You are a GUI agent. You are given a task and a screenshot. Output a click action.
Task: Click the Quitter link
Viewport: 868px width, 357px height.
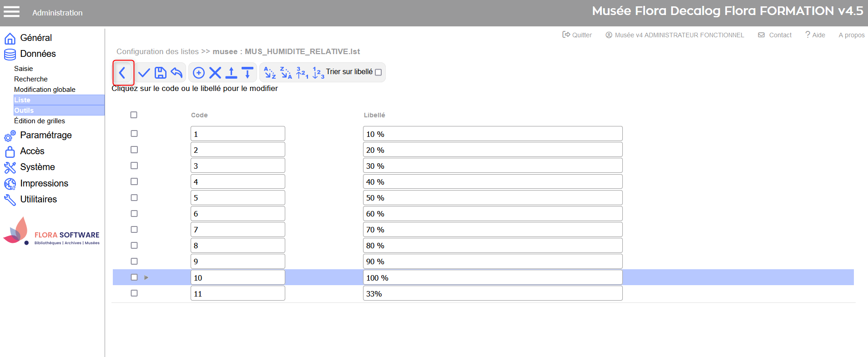pos(577,35)
